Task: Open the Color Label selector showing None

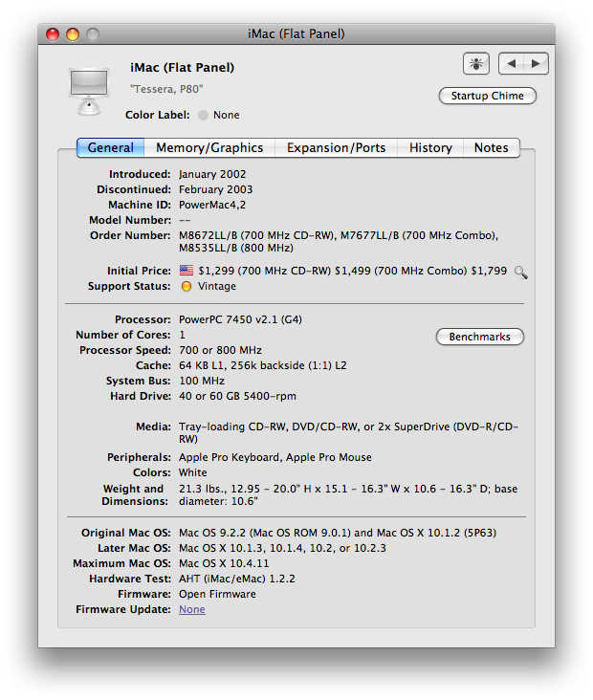Action: [219, 115]
